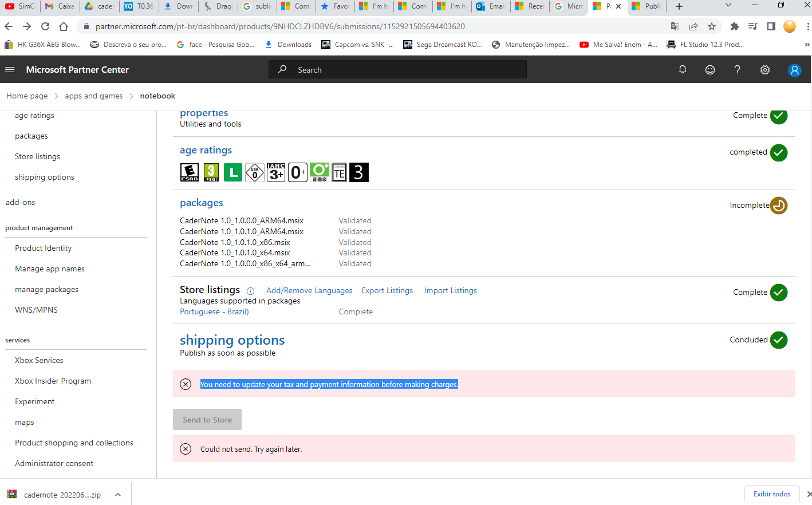Open the Add/Remove Languages link
This screenshot has width=812, height=505.
click(x=309, y=290)
